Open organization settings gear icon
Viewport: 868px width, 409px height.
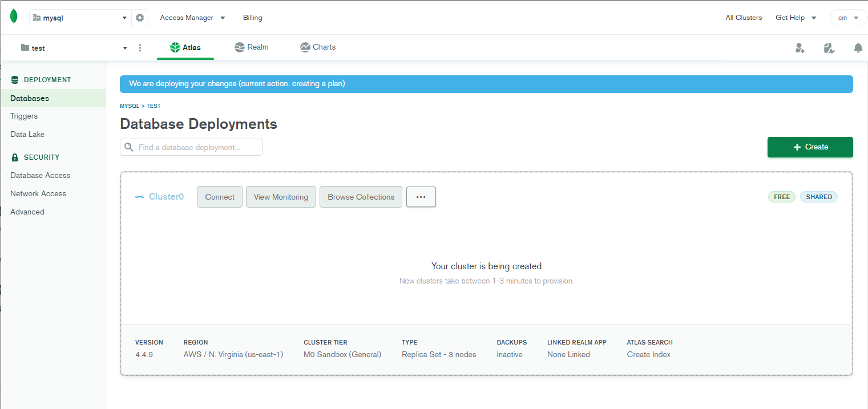[x=140, y=18]
